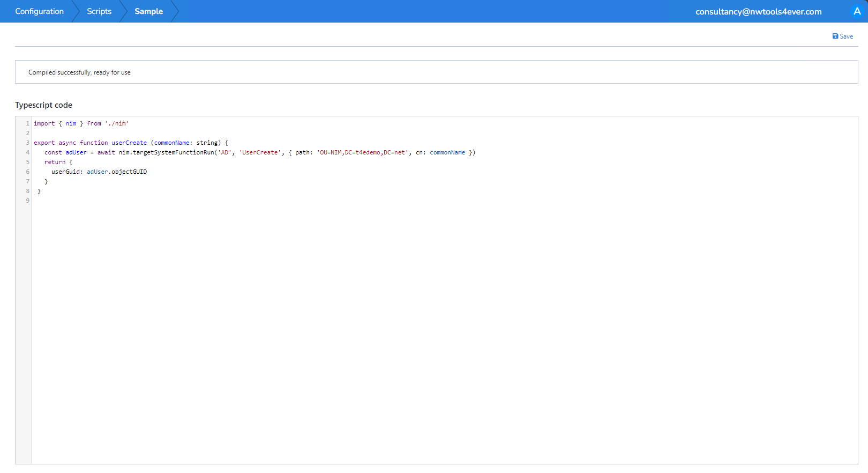Click the 'UserCreate' string argument

[260, 152]
